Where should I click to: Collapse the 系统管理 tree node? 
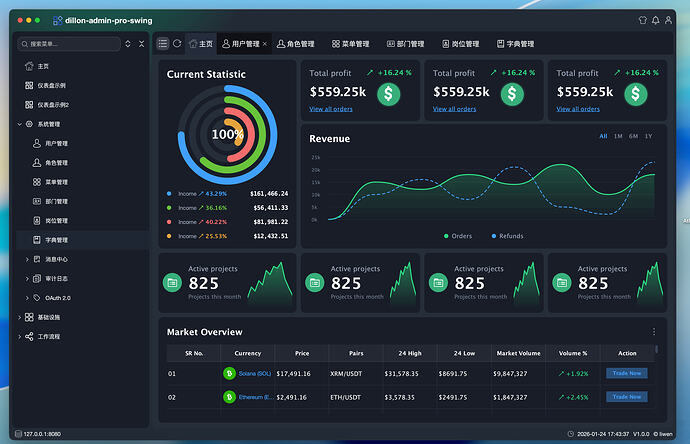[x=19, y=124]
